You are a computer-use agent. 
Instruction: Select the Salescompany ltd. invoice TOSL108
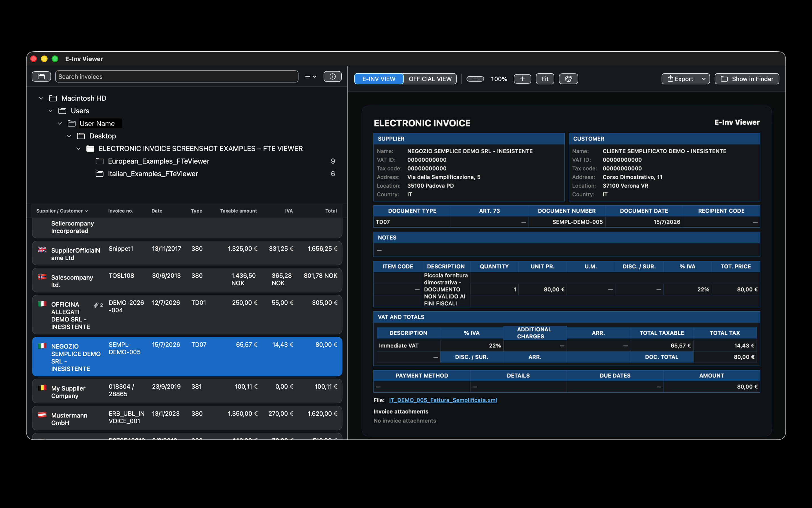[x=187, y=280]
